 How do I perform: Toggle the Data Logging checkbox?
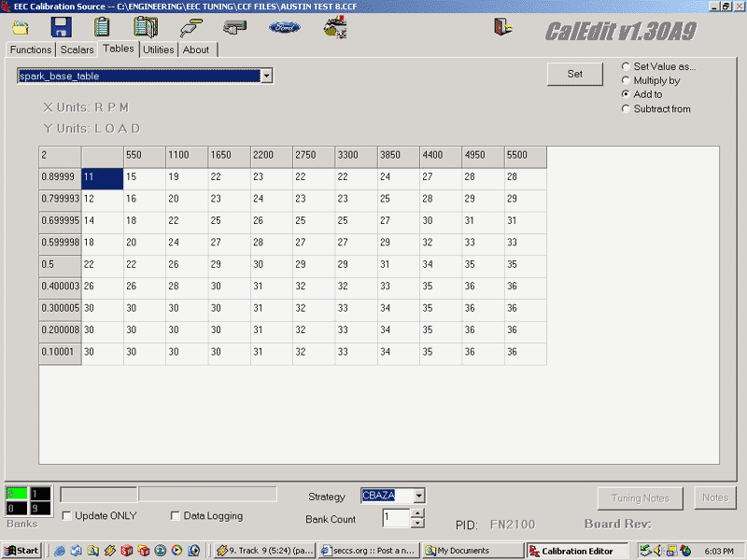[x=176, y=516]
